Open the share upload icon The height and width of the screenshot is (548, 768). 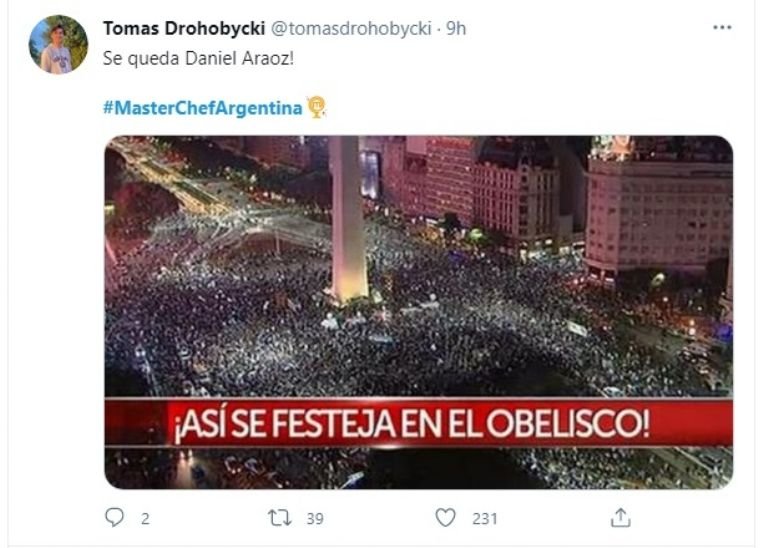coord(621,518)
